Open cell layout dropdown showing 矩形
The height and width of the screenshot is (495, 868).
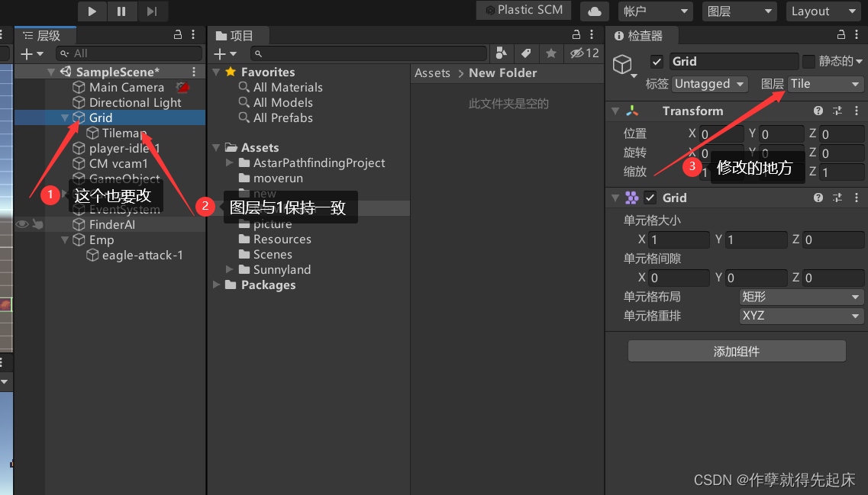pos(801,297)
